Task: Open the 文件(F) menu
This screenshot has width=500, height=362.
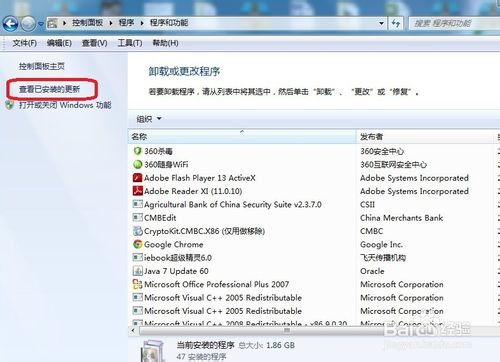Action: (x=25, y=43)
